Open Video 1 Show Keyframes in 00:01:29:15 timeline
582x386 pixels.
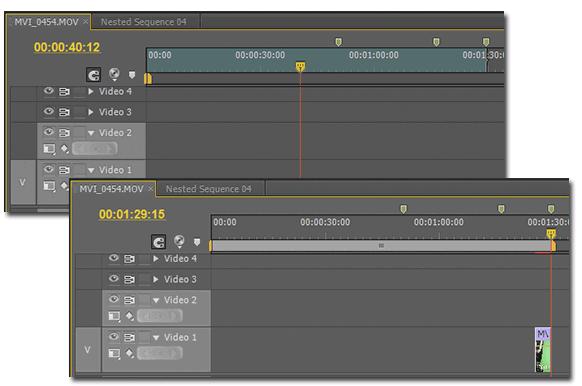130,353
